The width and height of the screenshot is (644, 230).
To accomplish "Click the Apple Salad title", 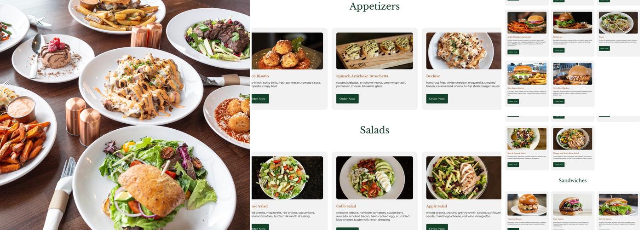I will click(x=437, y=206).
